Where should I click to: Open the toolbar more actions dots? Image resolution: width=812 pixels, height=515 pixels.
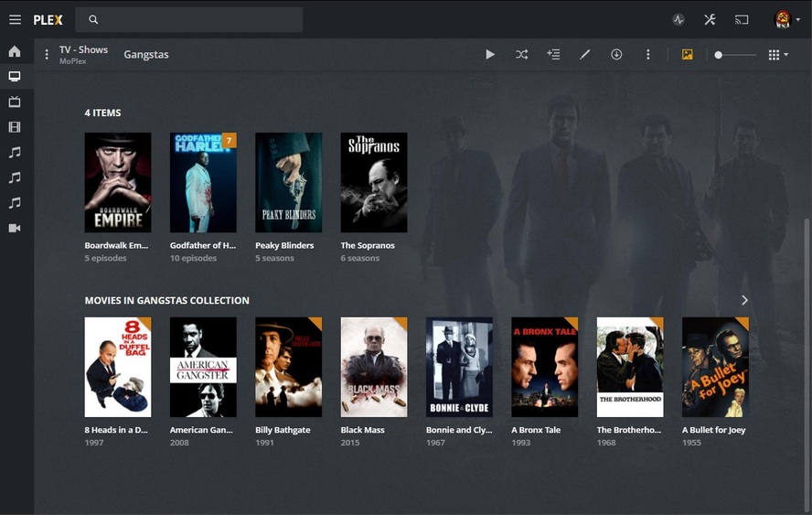pyautogui.click(x=647, y=54)
